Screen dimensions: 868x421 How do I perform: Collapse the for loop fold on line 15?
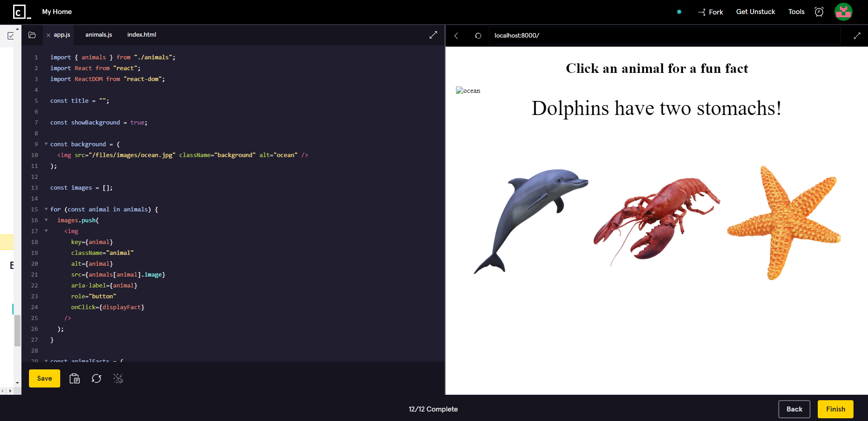click(x=46, y=209)
